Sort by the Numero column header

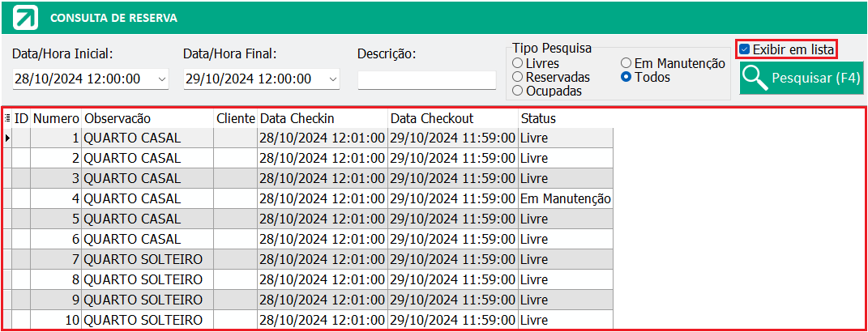(55, 118)
